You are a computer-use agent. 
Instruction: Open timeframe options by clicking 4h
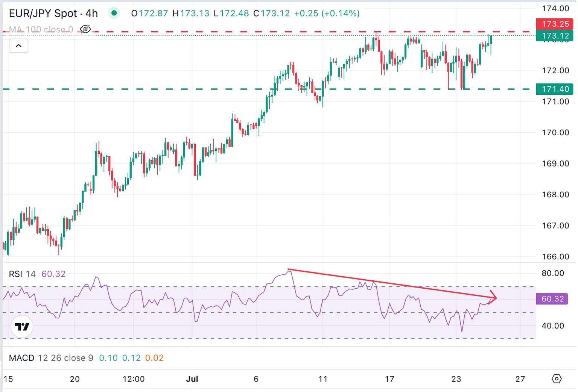point(92,13)
